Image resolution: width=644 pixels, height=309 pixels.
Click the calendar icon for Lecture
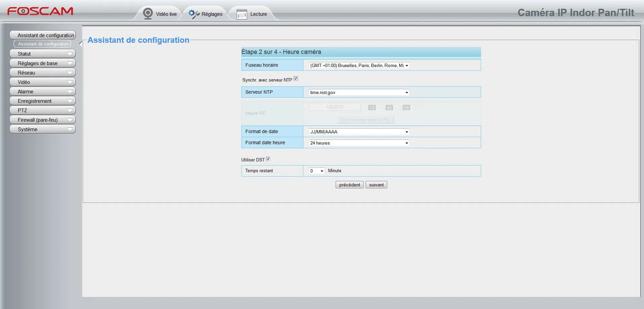click(x=242, y=14)
